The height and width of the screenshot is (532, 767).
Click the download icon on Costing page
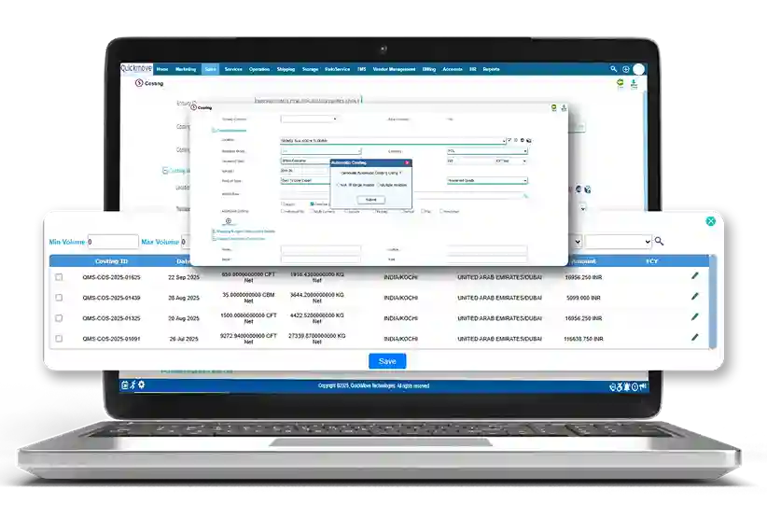point(634,84)
